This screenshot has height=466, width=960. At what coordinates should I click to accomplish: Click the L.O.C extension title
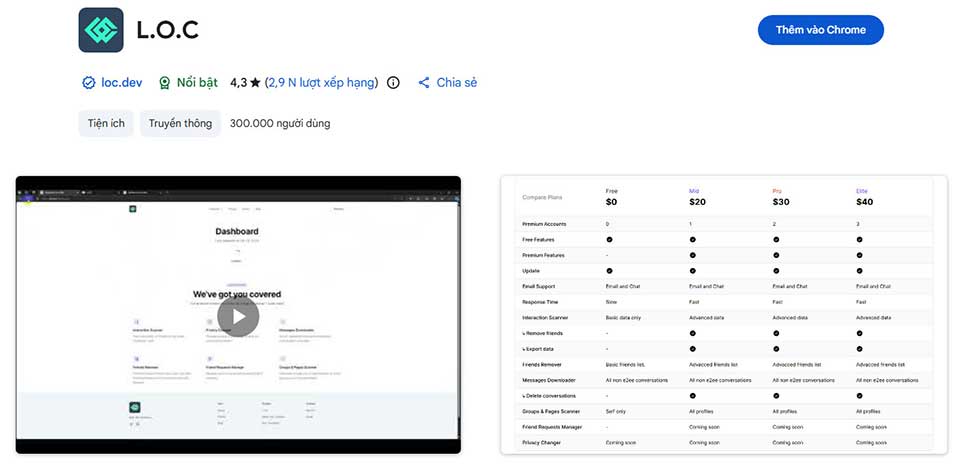(x=168, y=30)
